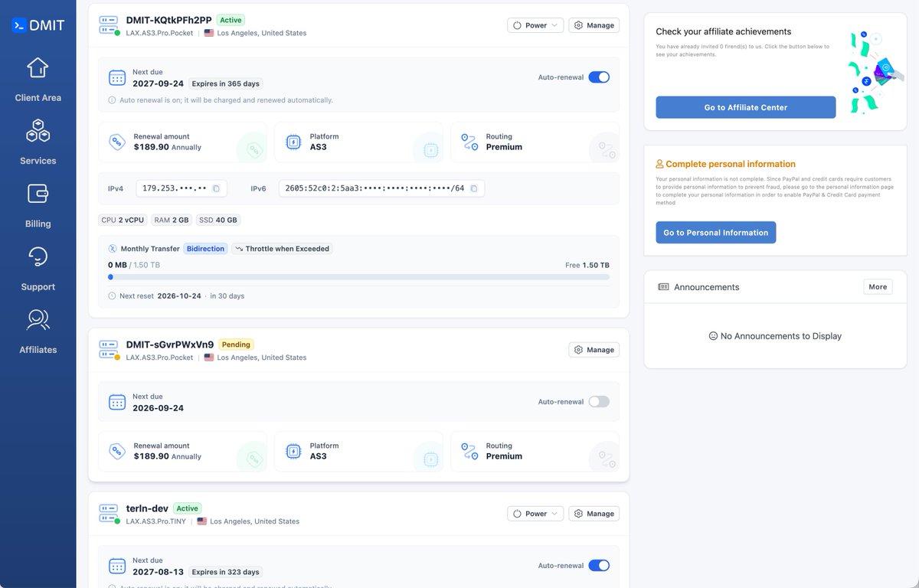Manage the DMIT-KQtkPFh2PP server
The width and height of the screenshot is (919, 588).
tap(594, 25)
